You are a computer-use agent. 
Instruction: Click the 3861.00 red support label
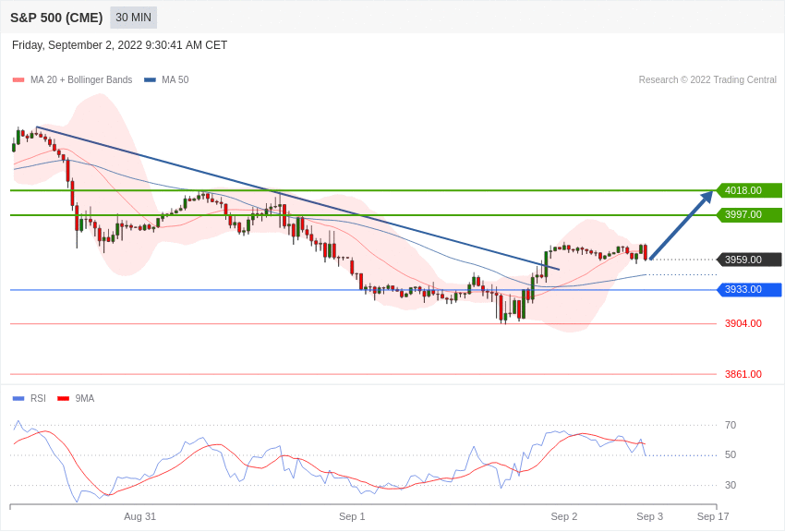point(743,374)
